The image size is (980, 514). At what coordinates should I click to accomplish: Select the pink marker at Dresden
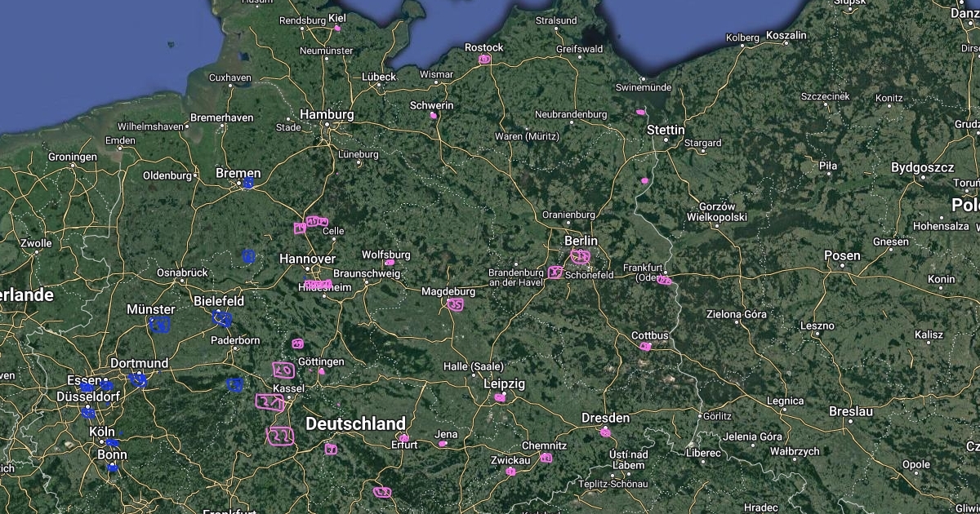pos(605,432)
